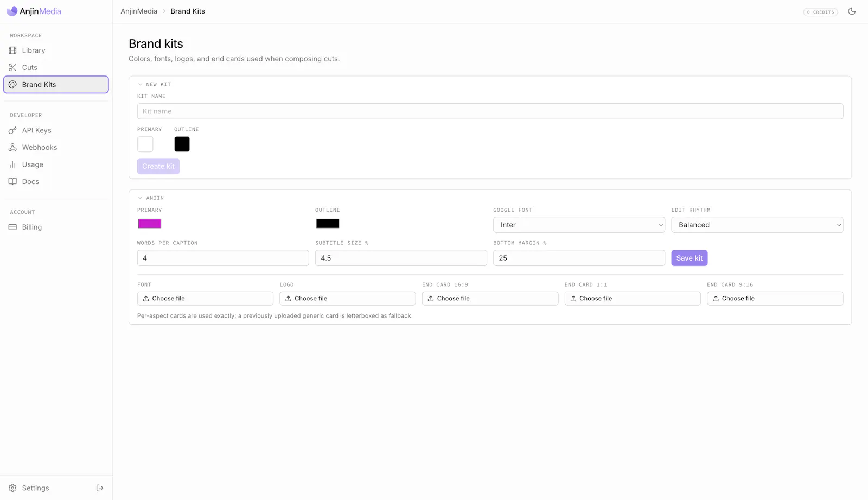
Task: Open the Docs page
Action: [x=56, y=182]
